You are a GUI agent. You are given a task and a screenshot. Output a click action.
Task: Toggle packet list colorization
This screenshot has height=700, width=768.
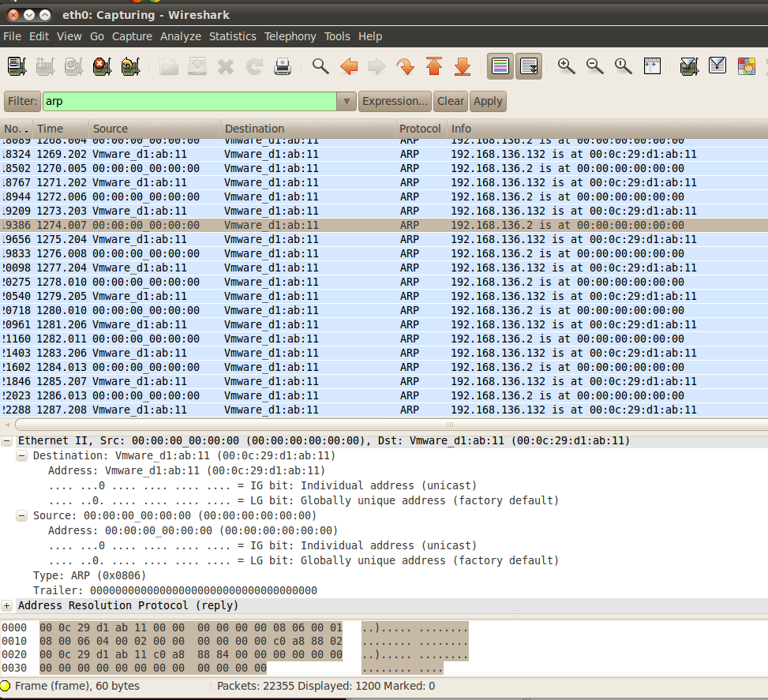(500, 66)
